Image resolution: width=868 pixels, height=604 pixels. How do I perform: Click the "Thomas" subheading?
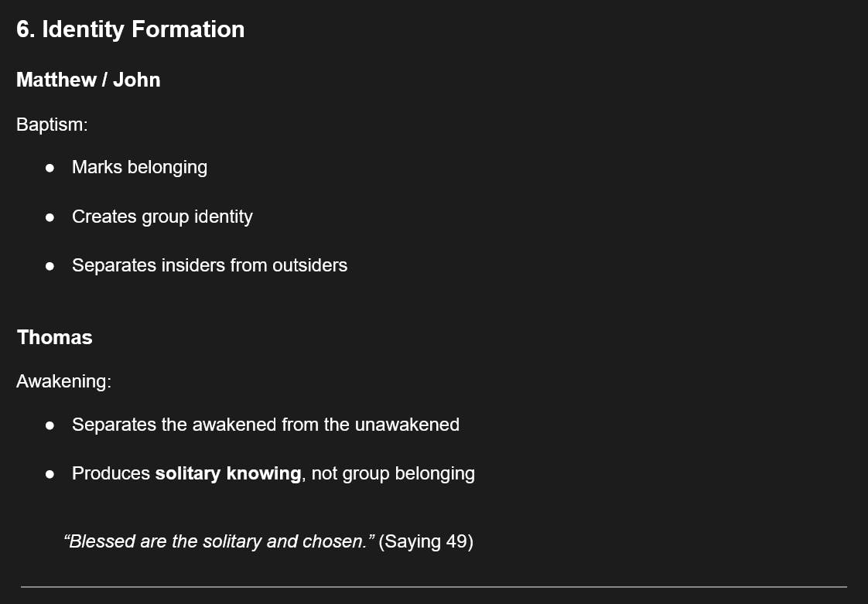pos(54,337)
